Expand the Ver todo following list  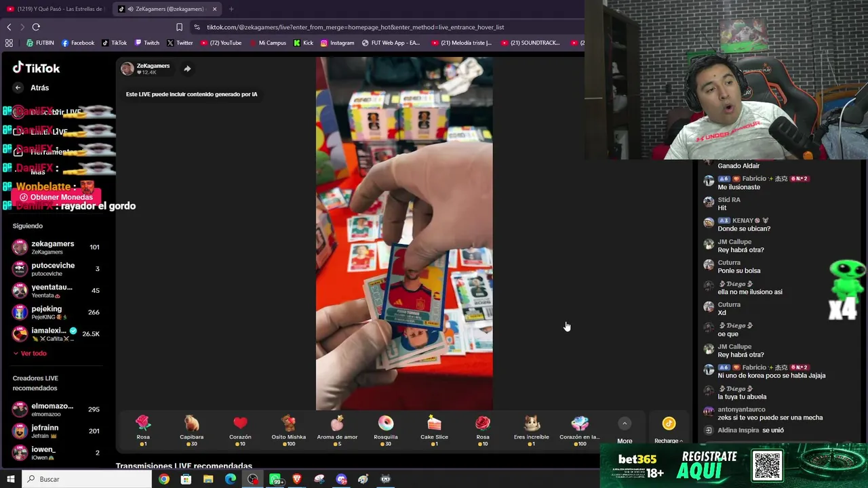pyautogui.click(x=30, y=353)
